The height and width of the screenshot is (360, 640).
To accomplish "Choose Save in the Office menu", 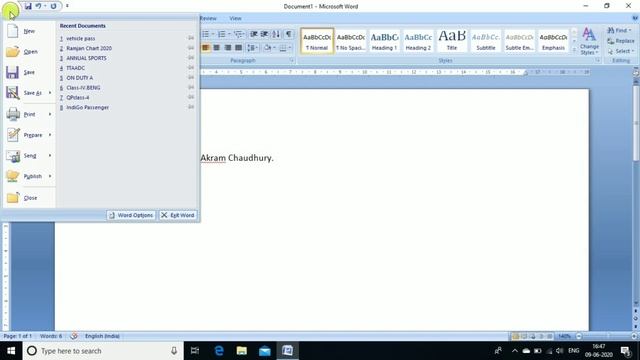I will [29, 72].
